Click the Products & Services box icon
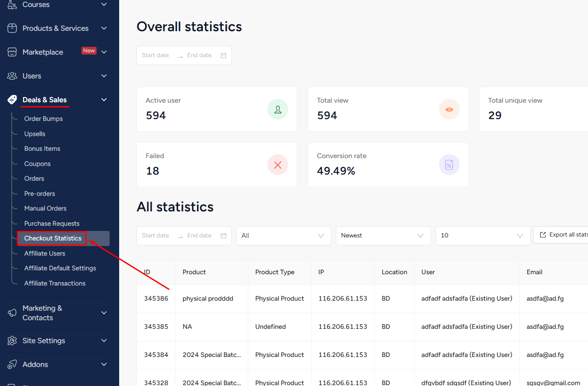This screenshot has width=588, height=386. pos(12,28)
